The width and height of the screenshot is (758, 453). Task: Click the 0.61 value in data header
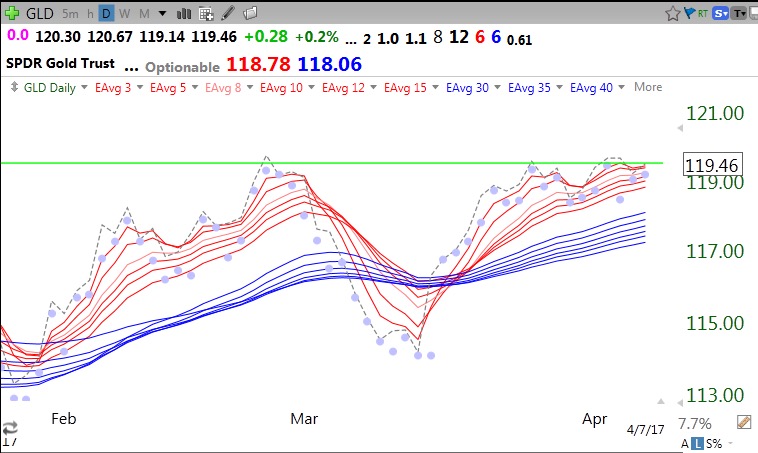519,40
